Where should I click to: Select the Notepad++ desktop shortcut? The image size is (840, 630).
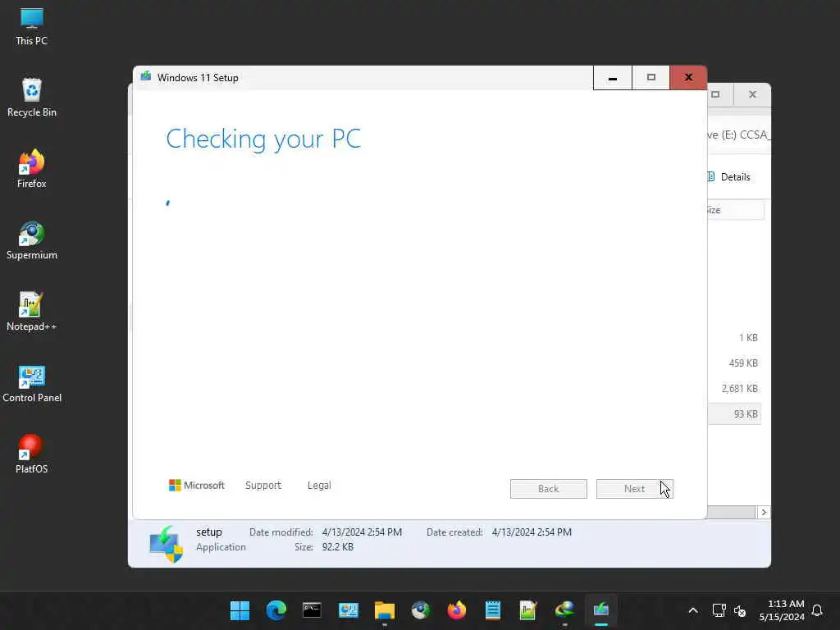31,312
